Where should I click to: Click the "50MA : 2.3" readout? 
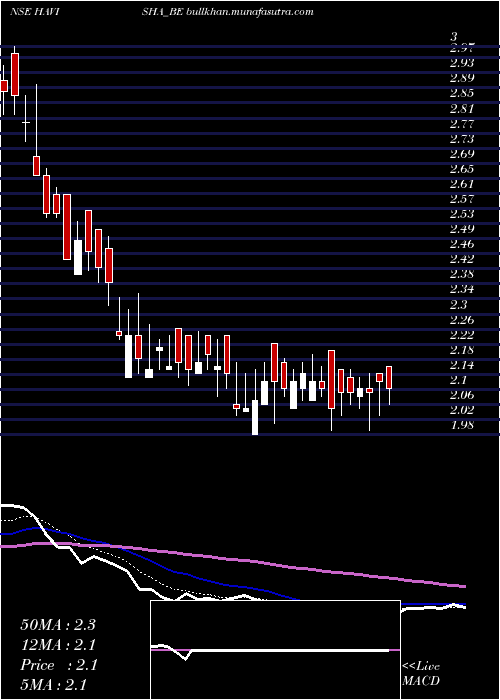click(x=58, y=625)
